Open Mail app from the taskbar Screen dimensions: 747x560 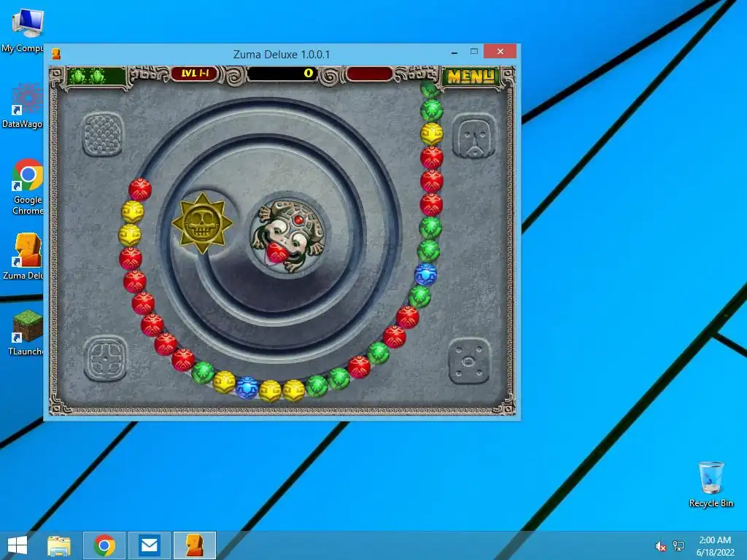pyautogui.click(x=150, y=545)
